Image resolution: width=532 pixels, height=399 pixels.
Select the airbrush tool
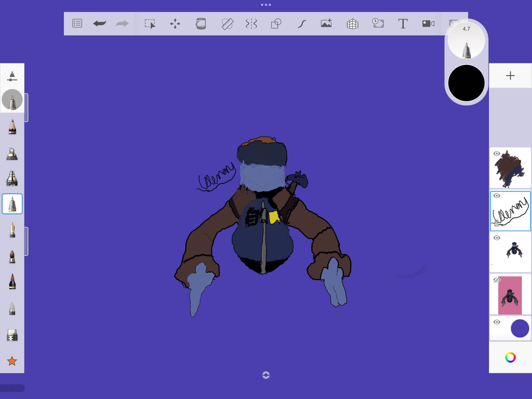point(12,178)
